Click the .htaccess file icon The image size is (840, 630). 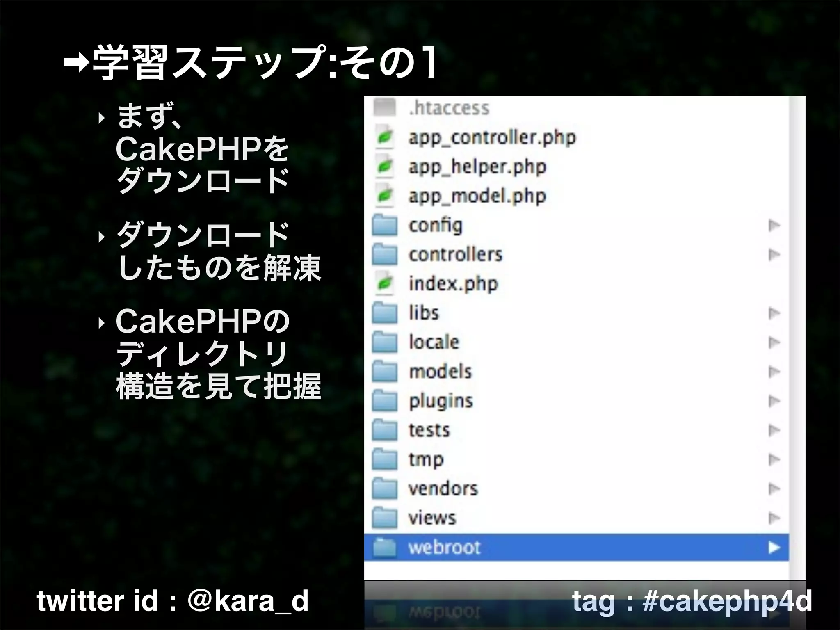click(x=385, y=108)
